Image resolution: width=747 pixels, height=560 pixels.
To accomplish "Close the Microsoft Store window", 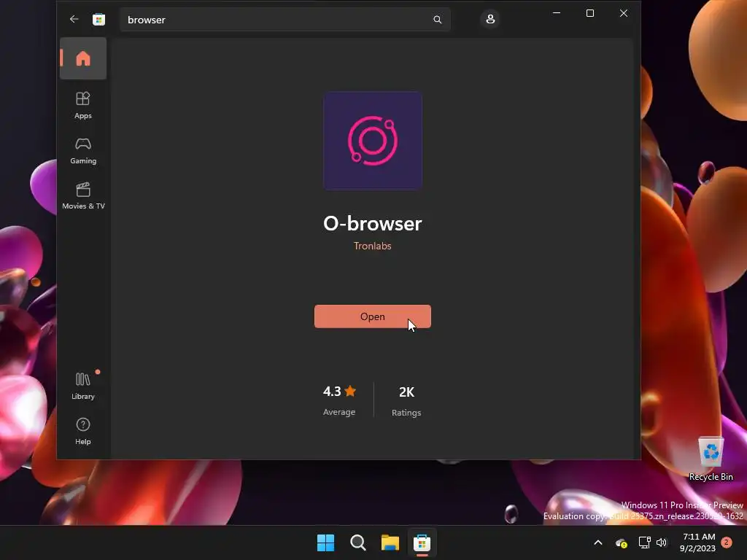I will (624, 13).
